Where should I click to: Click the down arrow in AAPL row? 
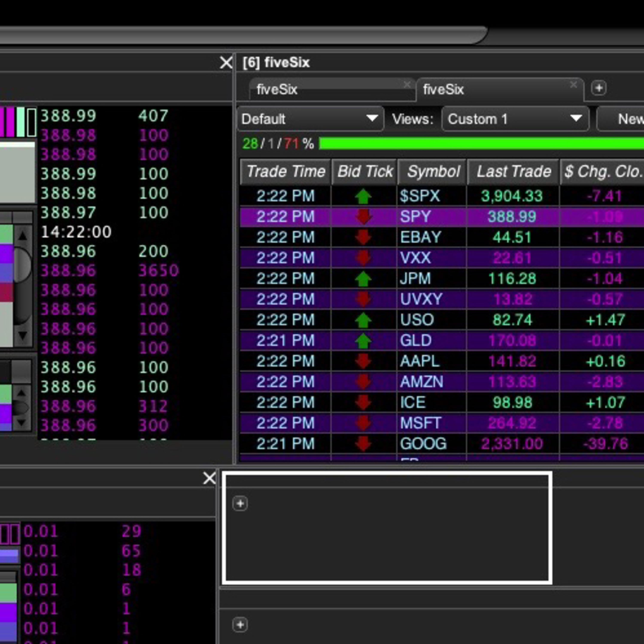click(363, 361)
